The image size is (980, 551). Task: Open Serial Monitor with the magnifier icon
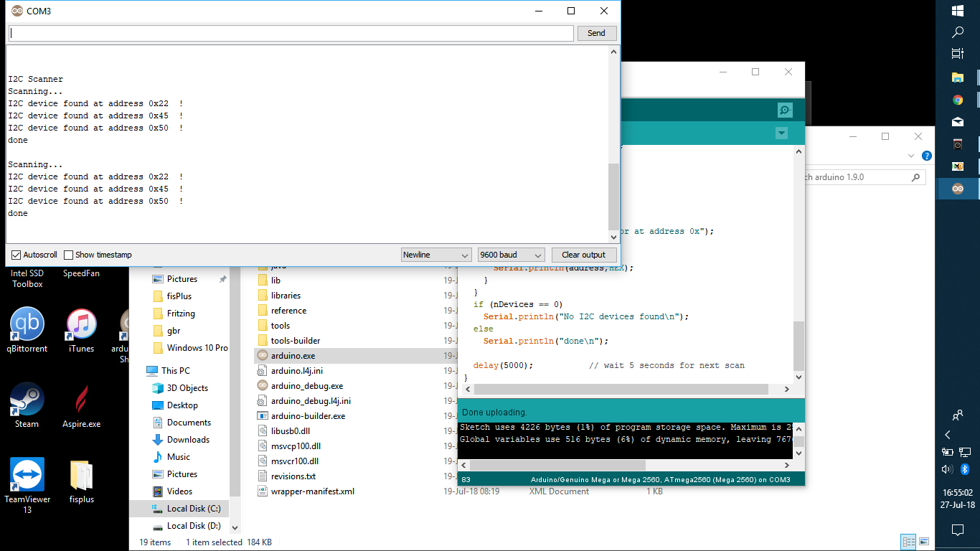pyautogui.click(x=784, y=110)
